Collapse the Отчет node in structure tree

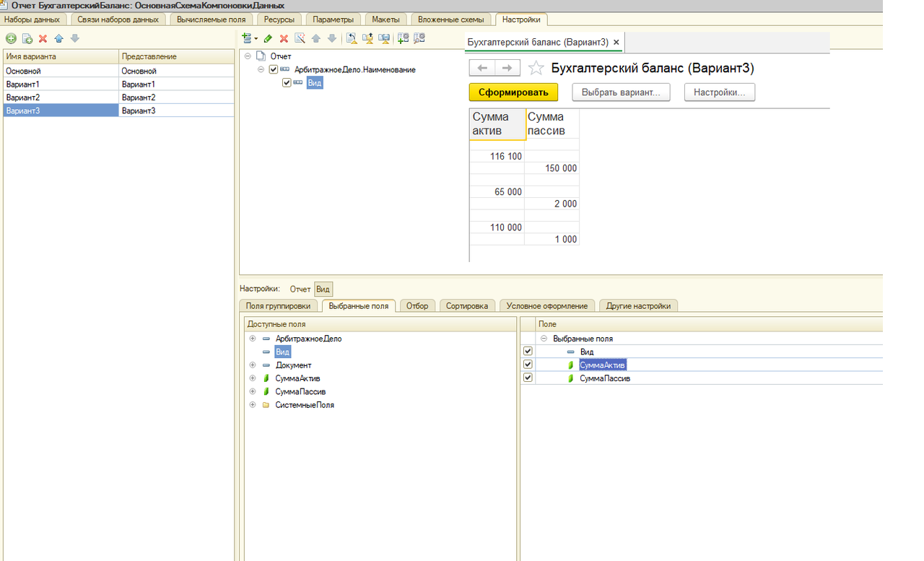248,56
